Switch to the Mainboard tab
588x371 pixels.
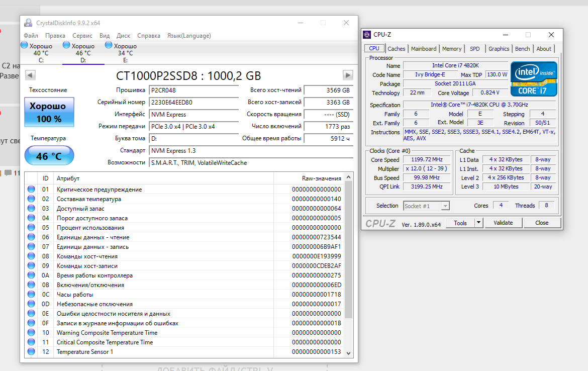click(423, 49)
